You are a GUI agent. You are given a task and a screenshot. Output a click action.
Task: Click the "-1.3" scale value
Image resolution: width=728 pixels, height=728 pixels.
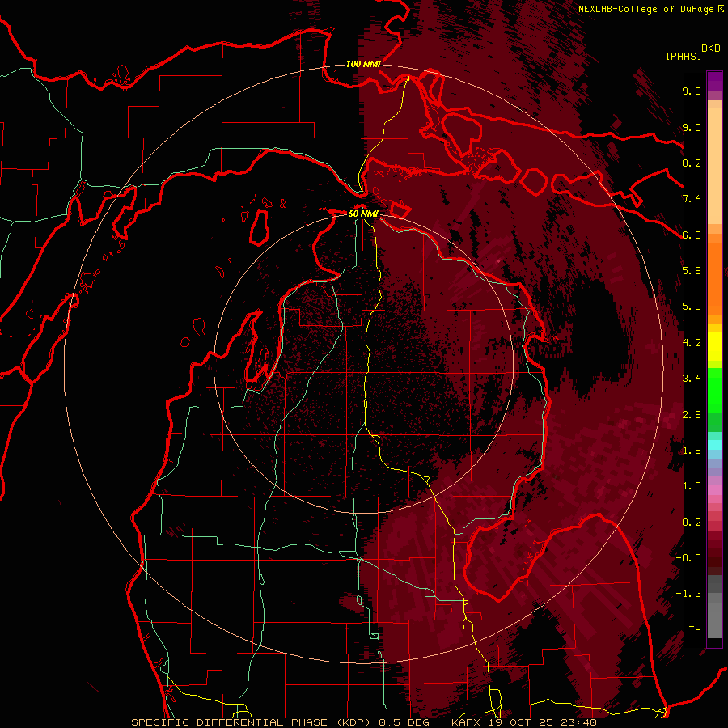pos(688,594)
